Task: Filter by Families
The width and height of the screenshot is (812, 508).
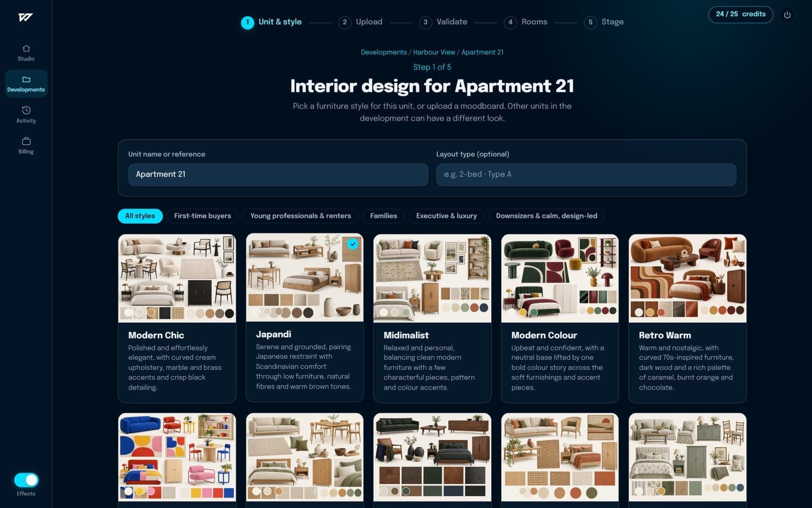Action: tap(384, 216)
